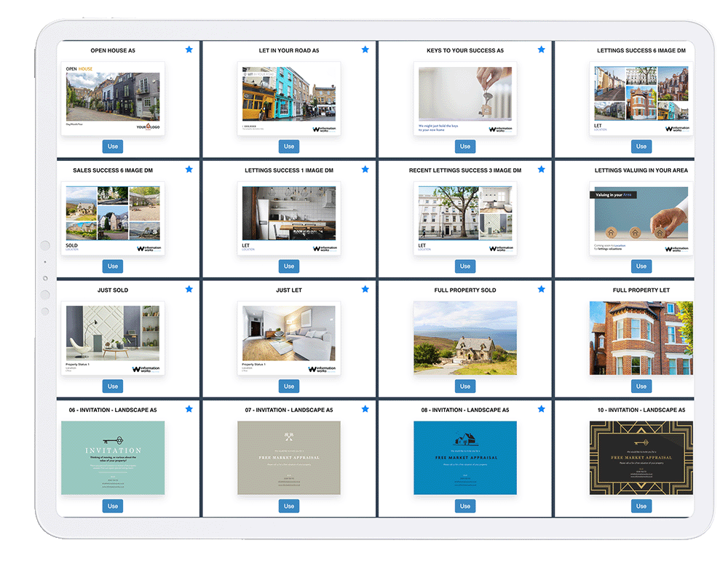Star the Recent Lettings Success 3 Image DM

541,170
